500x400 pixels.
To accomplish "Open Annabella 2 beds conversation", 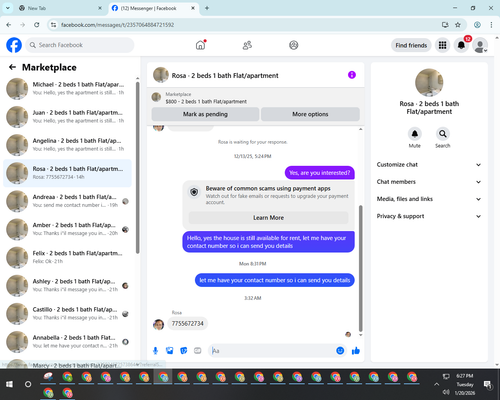I will [x=67, y=342].
